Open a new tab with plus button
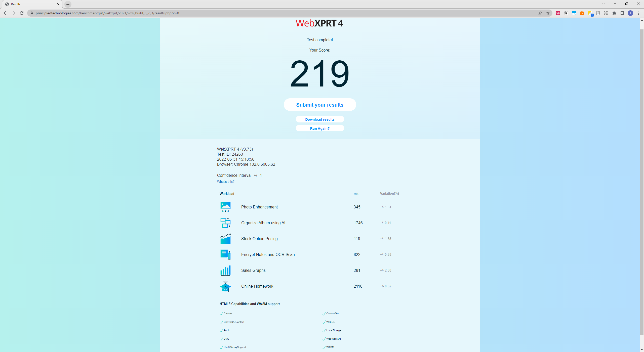The width and height of the screenshot is (644, 352). pos(68,4)
